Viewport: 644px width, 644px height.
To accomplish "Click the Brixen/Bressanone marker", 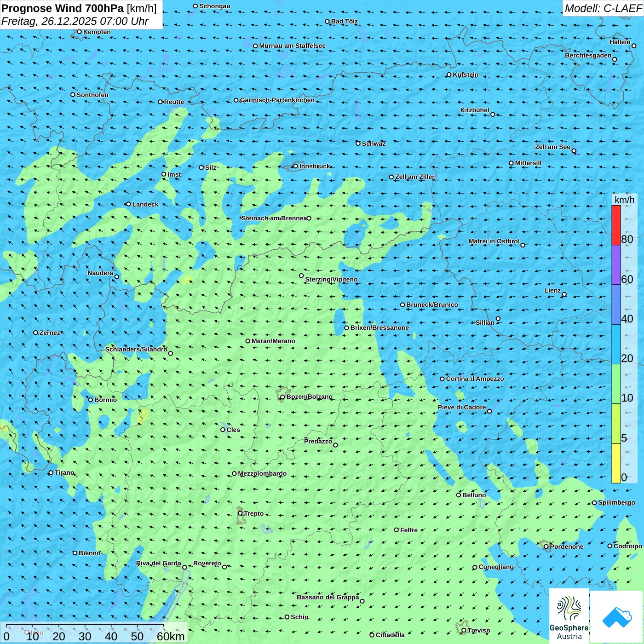I will 346,328.
